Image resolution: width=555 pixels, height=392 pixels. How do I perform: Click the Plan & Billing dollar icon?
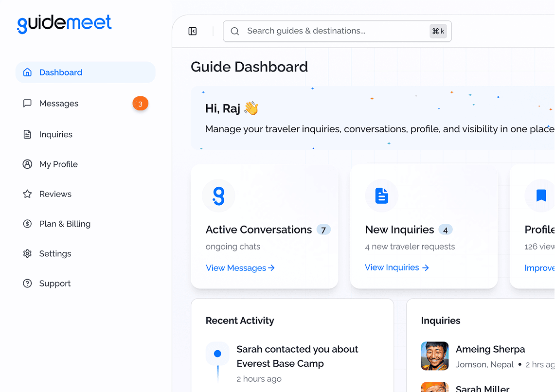point(27,224)
